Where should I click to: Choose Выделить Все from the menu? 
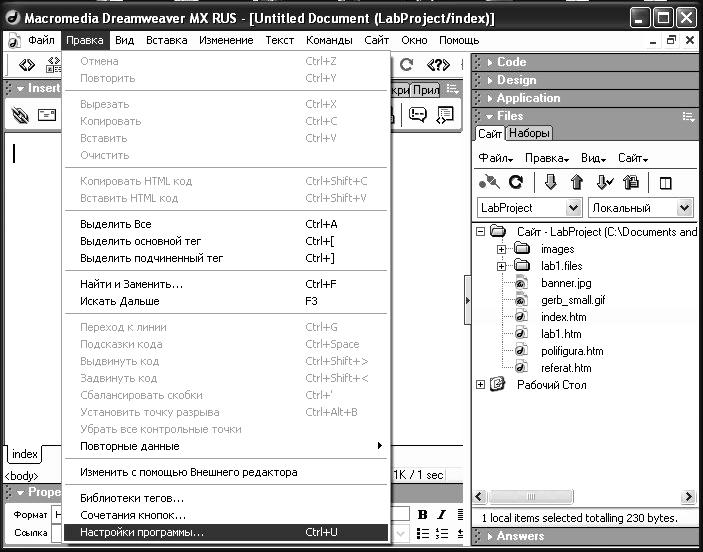pyautogui.click(x=226, y=224)
